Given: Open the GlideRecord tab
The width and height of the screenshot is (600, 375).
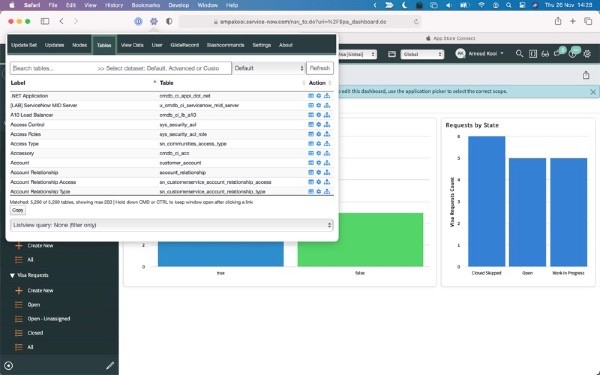Looking at the screenshot, I should point(184,45).
